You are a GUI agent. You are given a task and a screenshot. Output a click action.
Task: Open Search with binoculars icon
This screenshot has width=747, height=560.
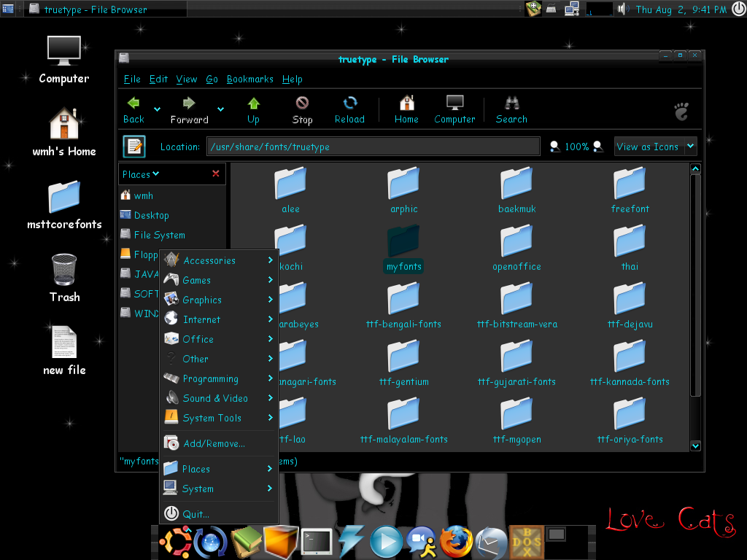pos(511,110)
